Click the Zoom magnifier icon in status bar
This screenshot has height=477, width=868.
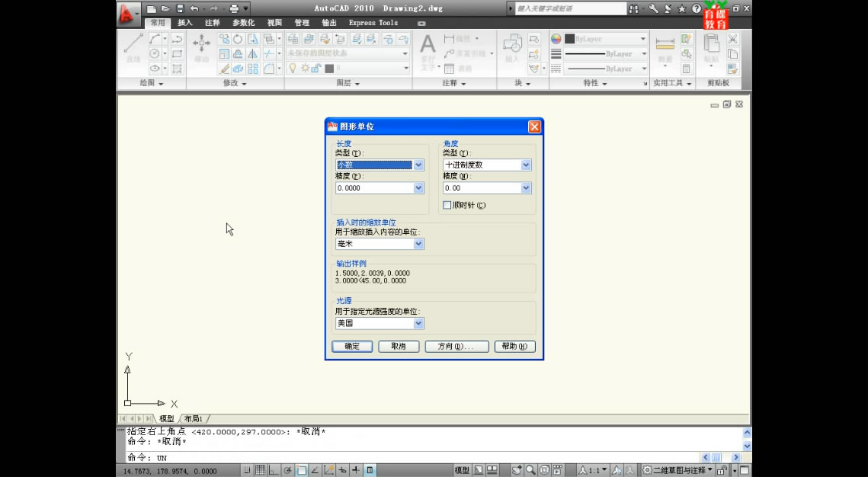tap(530, 470)
